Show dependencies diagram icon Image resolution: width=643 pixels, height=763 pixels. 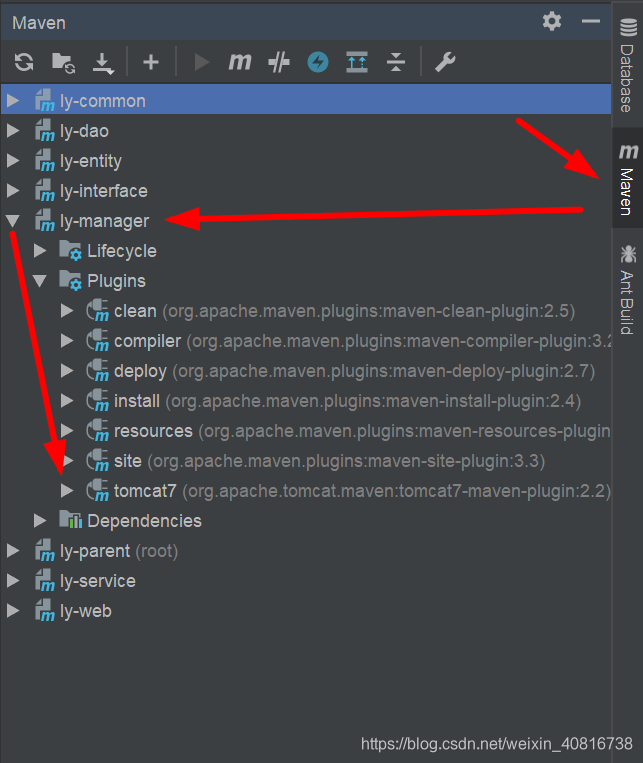pyautogui.click(x=357, y=62)
